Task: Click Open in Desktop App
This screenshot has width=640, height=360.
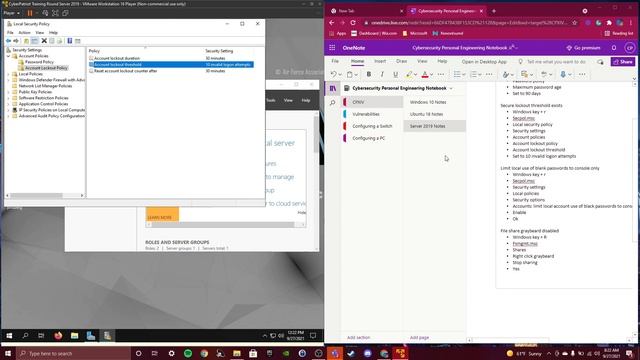Action: click(x=484, y=62)
